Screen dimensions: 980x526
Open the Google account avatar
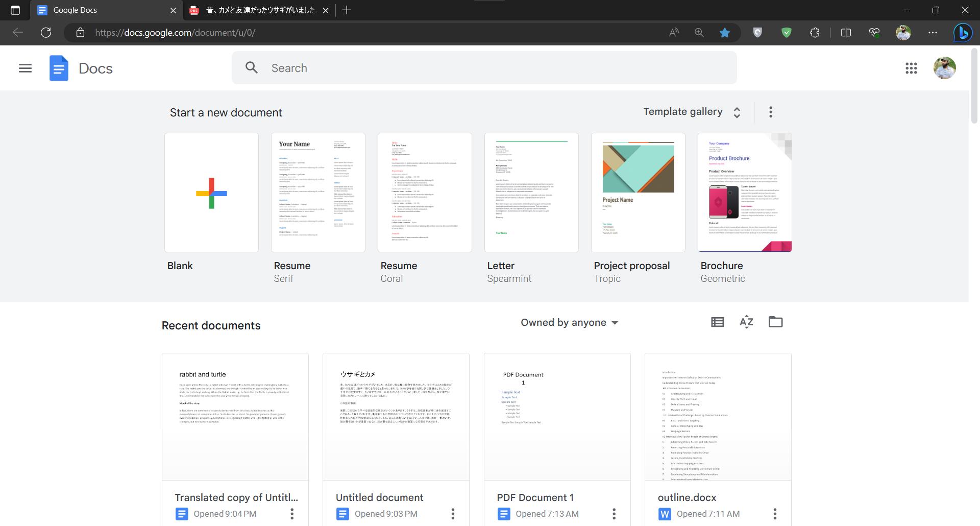point(945,67)
